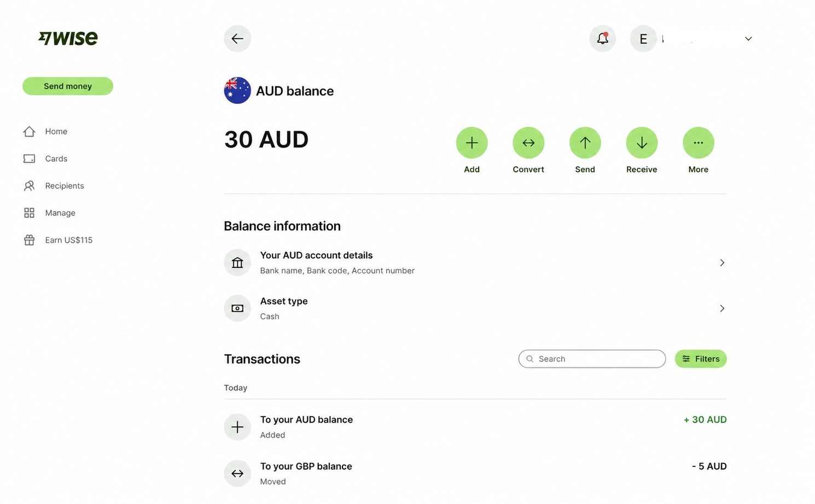
Task: Click the bank building icon
Action: click(x=237, y=263)
